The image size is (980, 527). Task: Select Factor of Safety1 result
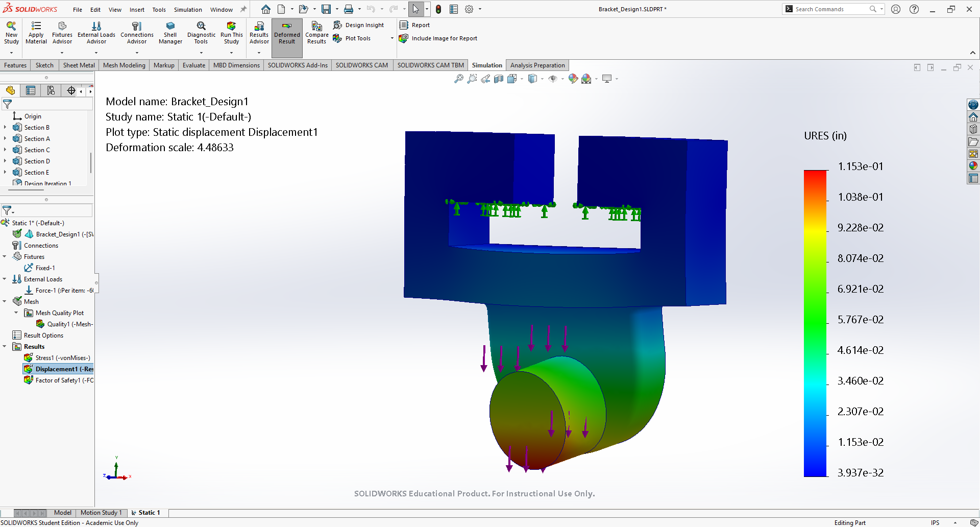point(59,380)
